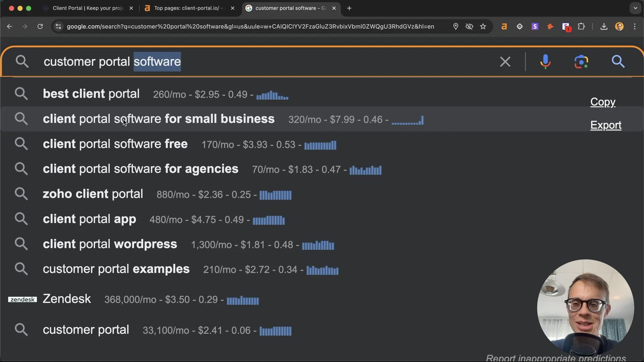Screen dimensions: 644x362
Task: Open Chrome downloads icon
Action: pyautogui.click(x=604, y=26)
